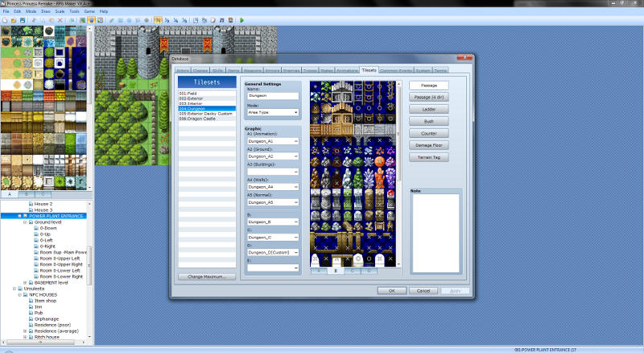Select the Event editing mode icon

(91, 20)
